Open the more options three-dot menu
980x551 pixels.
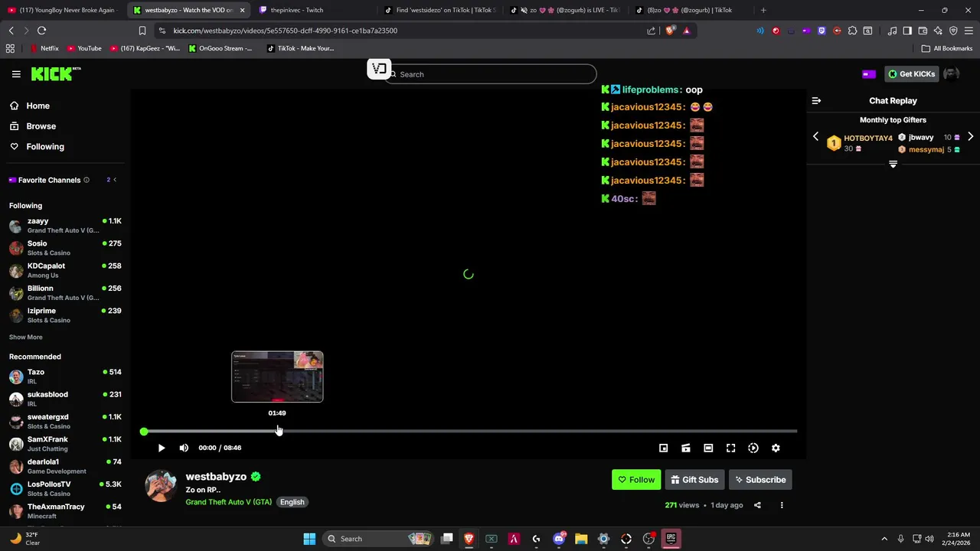click(782, 505)
